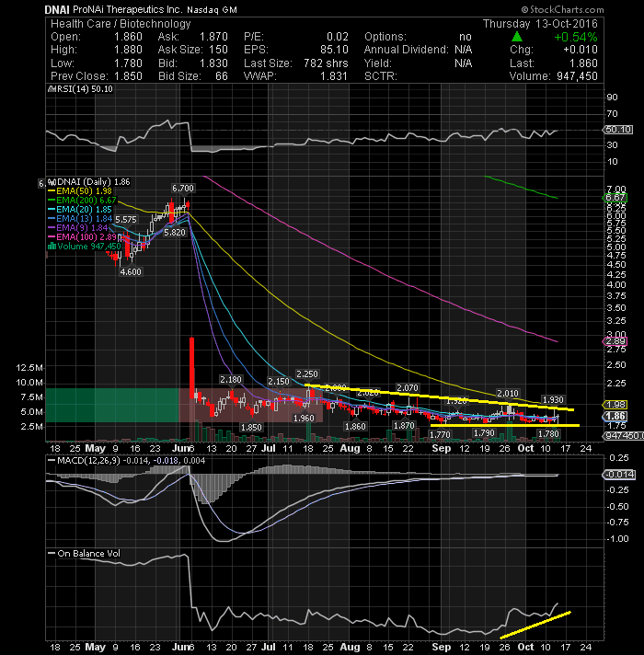The height and width of the screenshot is (655, 644).
Task: Click the 2.250 high price label
Action: click(x=307, y=373)
